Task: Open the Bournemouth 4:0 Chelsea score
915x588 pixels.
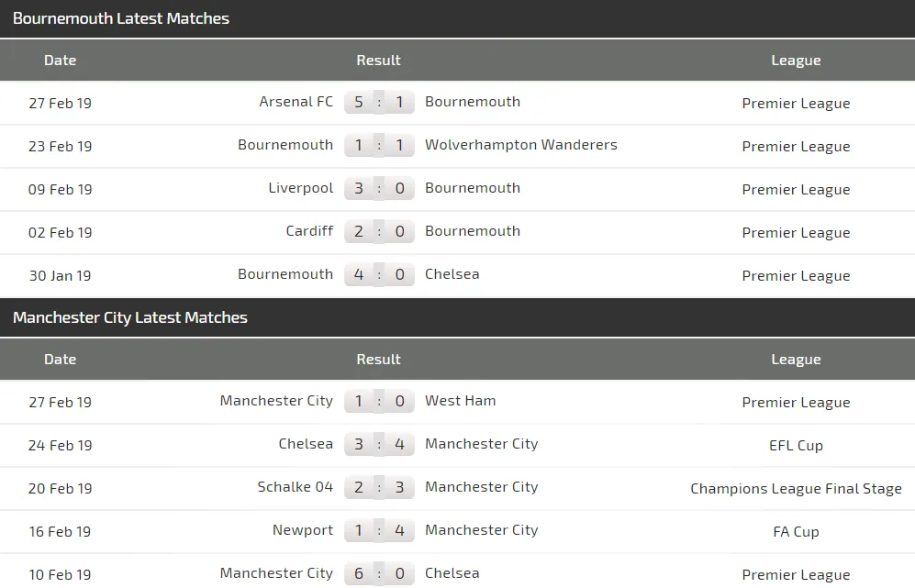Action: [379, 274]
